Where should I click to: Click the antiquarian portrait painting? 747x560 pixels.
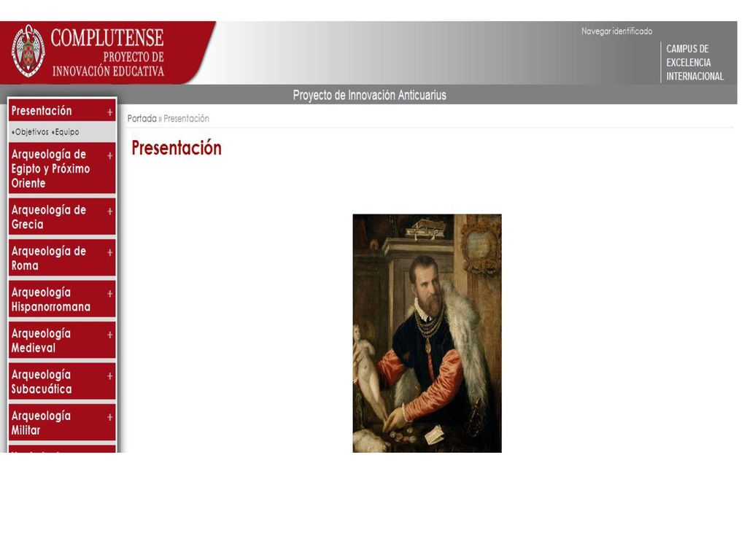tap(427, 333)
